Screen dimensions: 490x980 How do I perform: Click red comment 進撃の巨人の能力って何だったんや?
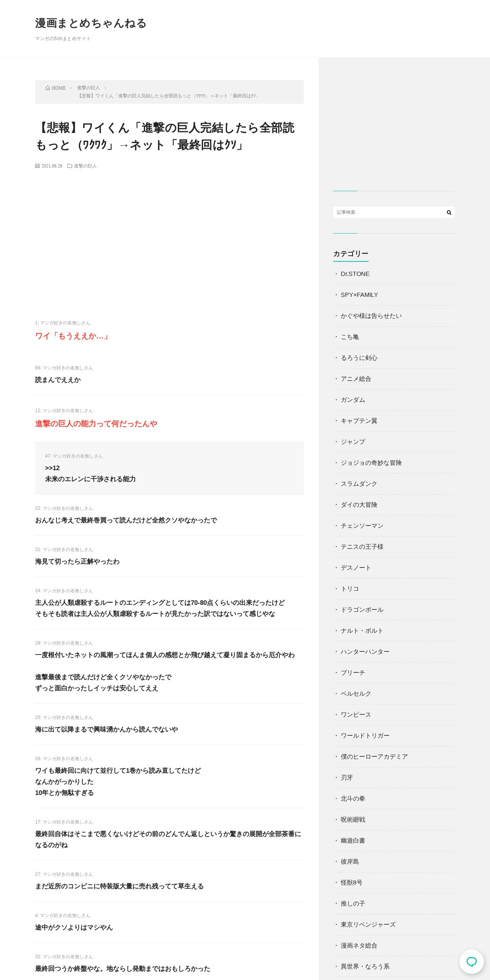coord(96,424)
